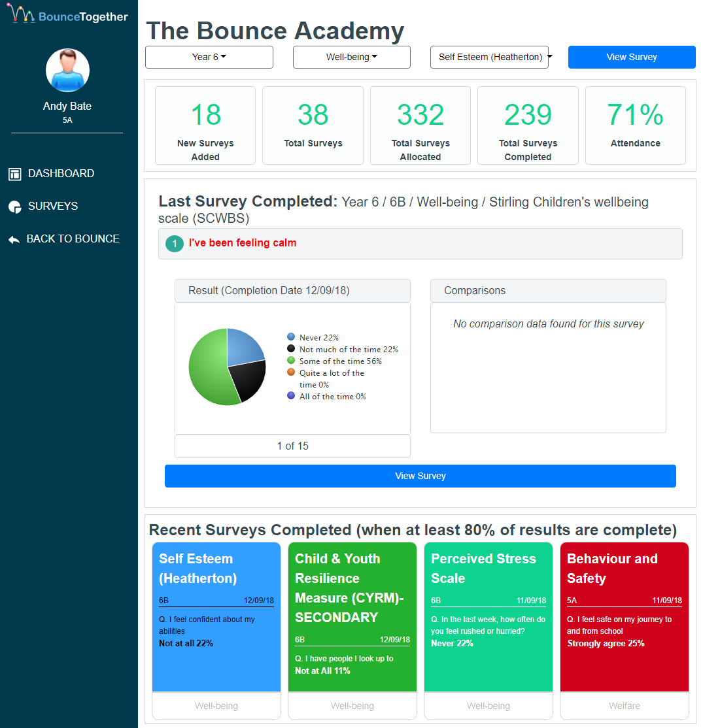This screenshot has width=703, height=728.
Task: Click the wide View Survey button below chart
Action: pyautogui.click(x=420, y=476)
